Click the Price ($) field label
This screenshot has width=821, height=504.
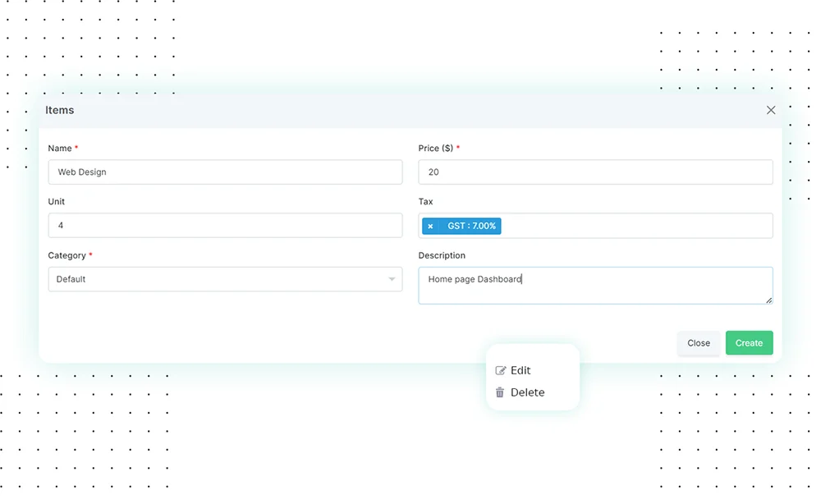click(435, 149)
